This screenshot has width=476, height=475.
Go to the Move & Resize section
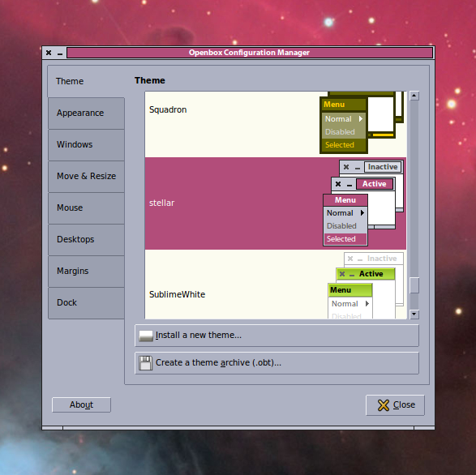pyautogui.click(x=86, y=176)
